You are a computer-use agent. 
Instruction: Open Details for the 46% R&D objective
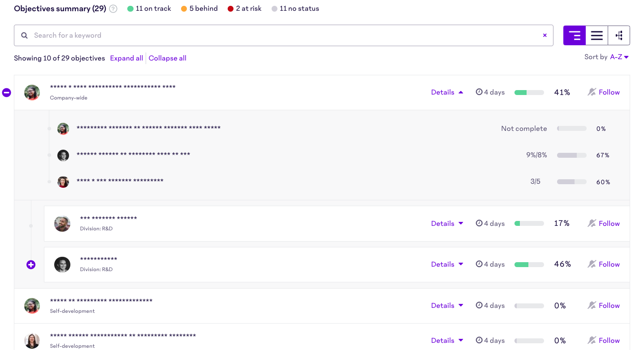click(x=446, y=264)
